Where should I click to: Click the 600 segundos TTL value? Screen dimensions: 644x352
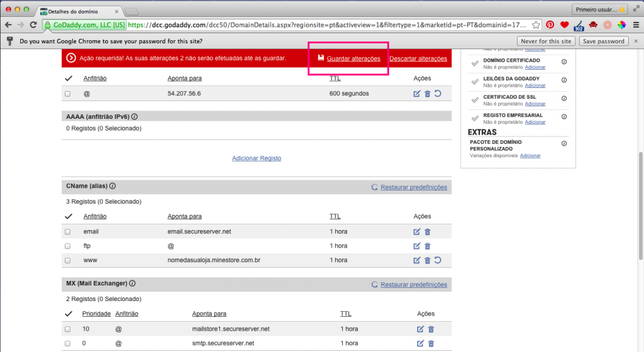pos(349,94)
